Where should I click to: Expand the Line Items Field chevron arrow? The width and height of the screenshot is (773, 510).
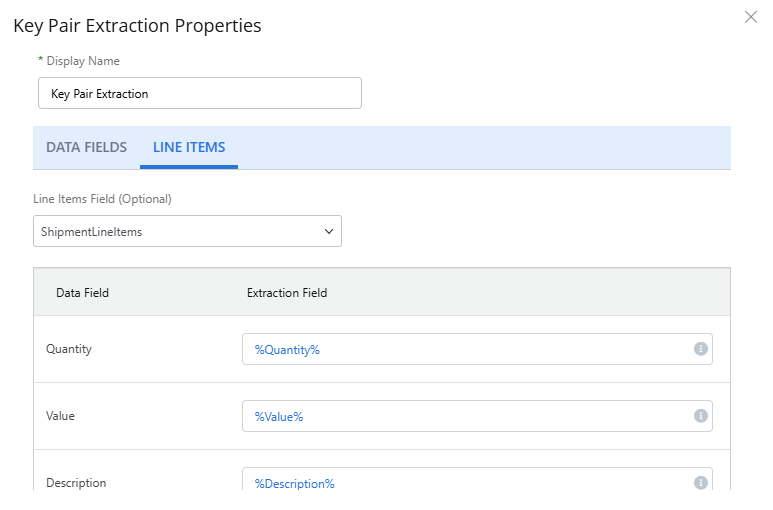[329, 231]
